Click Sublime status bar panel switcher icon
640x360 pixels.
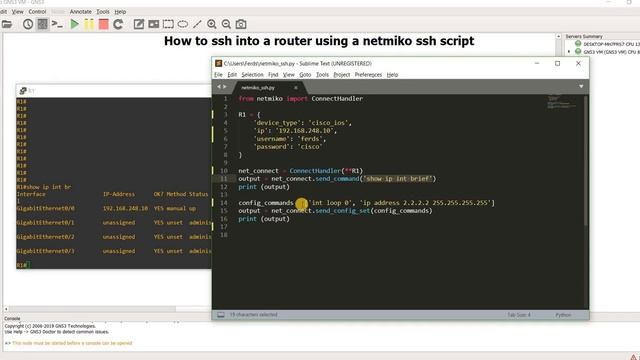pyautogui.click(x=221, y=315)
